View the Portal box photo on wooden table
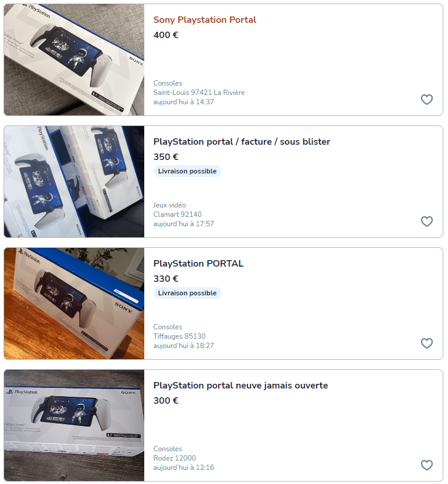This screenshot has height=484, width=448. 74,304
